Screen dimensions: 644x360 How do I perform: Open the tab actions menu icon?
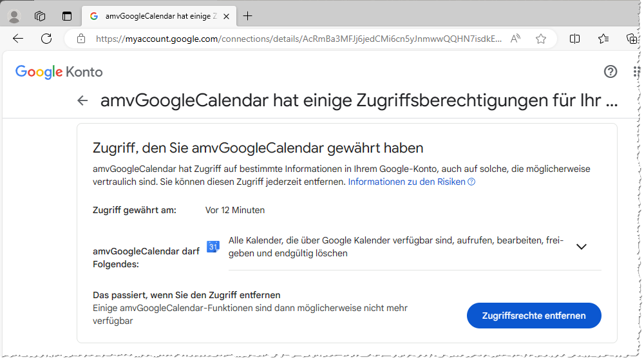[66, 16]
